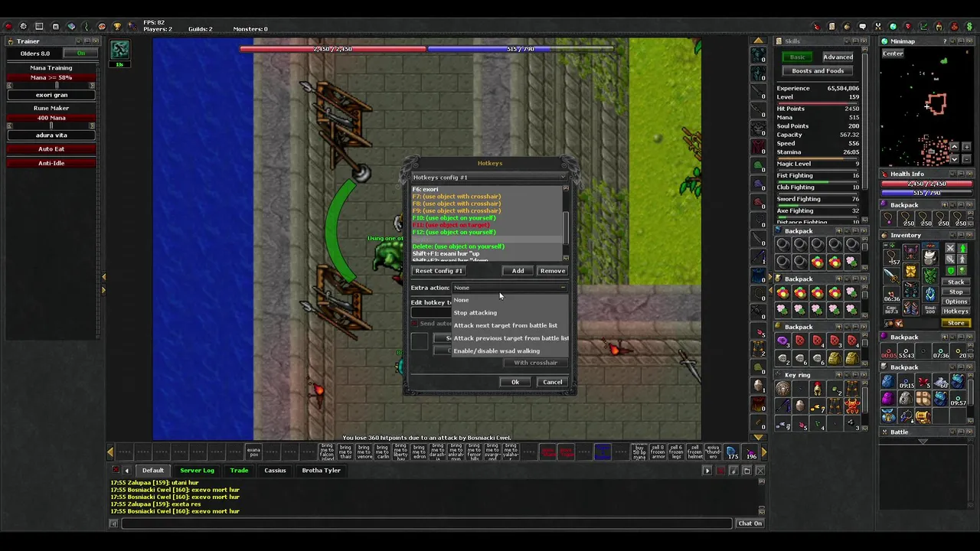Click the 'exana pox' action bar slot
Image resolution: width=980 pixels, height=551 pixels.
253,452
